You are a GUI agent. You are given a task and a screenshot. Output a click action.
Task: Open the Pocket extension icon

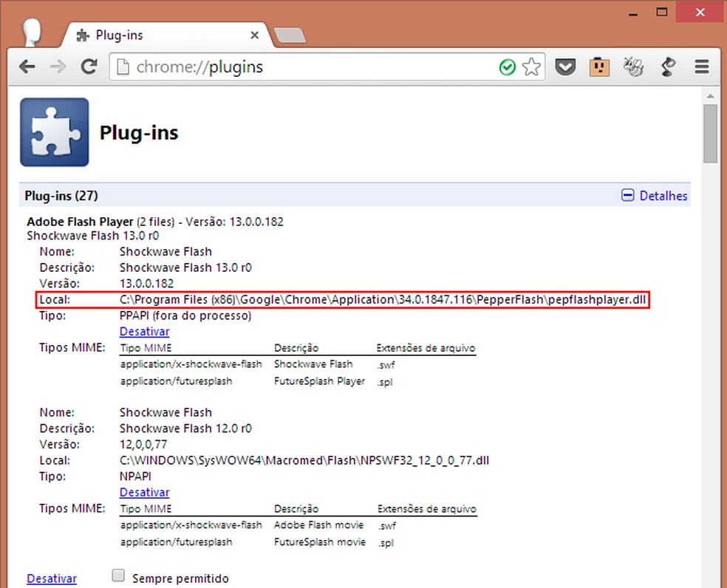(565, 67)
